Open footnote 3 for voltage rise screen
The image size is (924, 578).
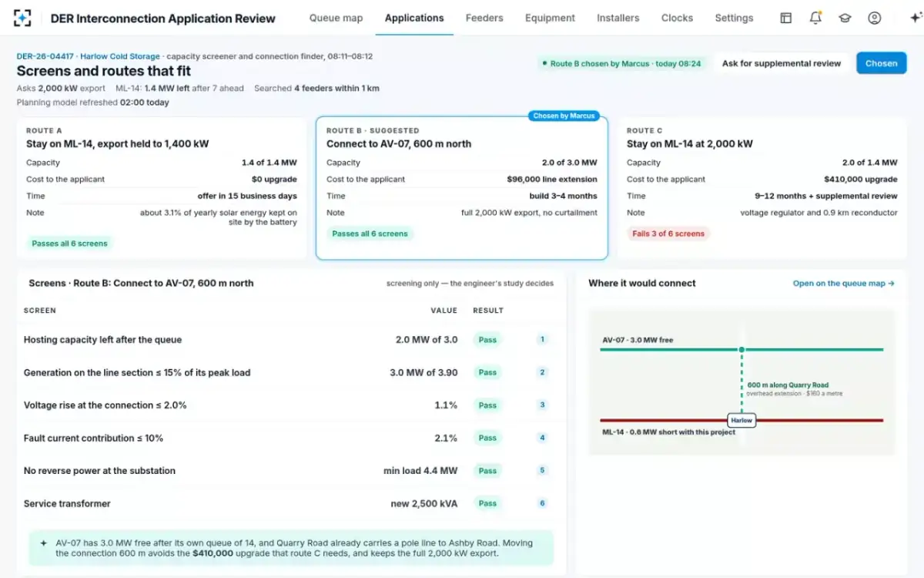542,405
